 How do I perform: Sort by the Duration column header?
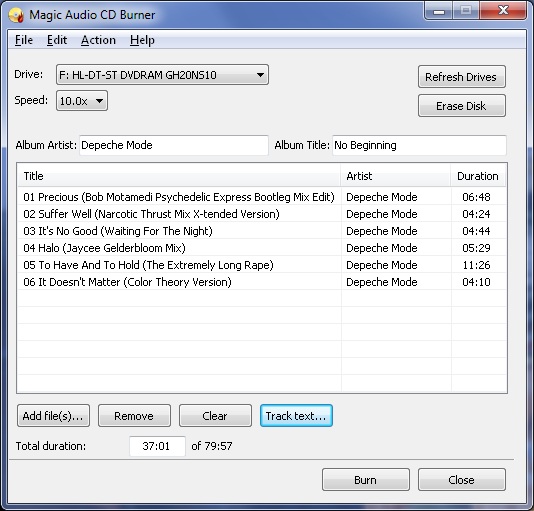pos(478,176)
